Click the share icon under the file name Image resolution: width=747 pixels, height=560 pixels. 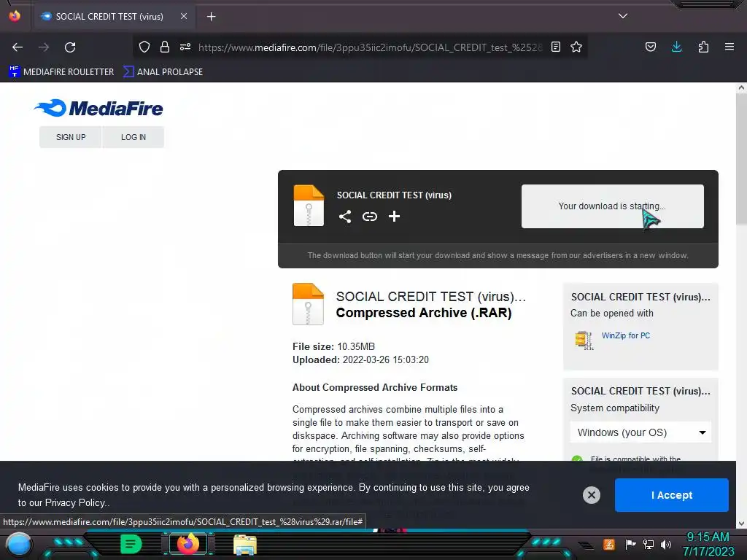tap(345, 217)
